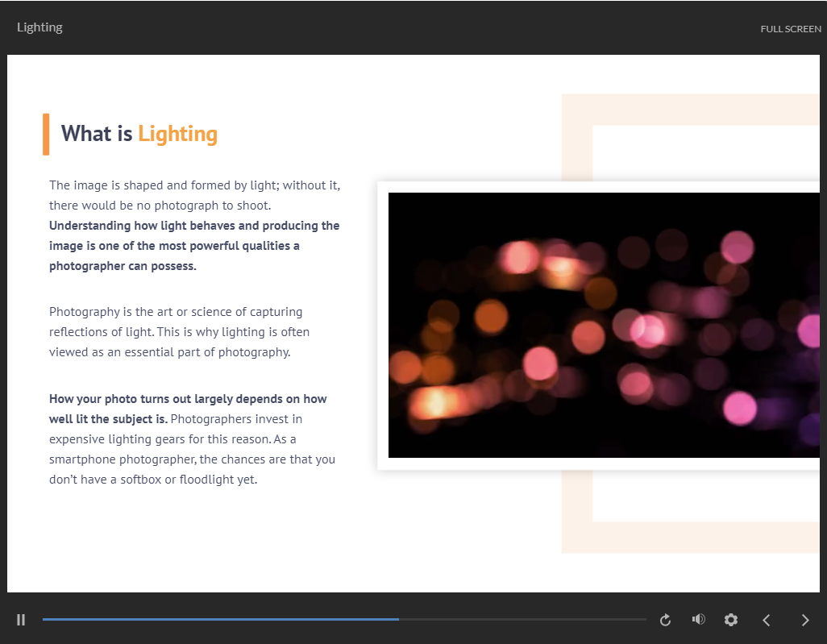Viewport: 827px width, 644px height.
Task: Enter FULL SCREEN mode
Action: [x=791, y=29]
